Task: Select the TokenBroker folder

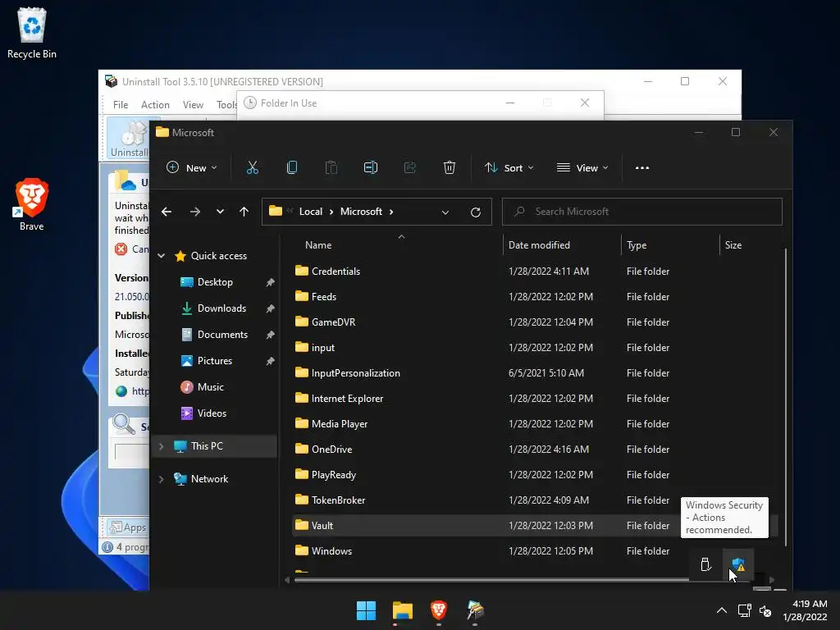Action: [338, 500]
